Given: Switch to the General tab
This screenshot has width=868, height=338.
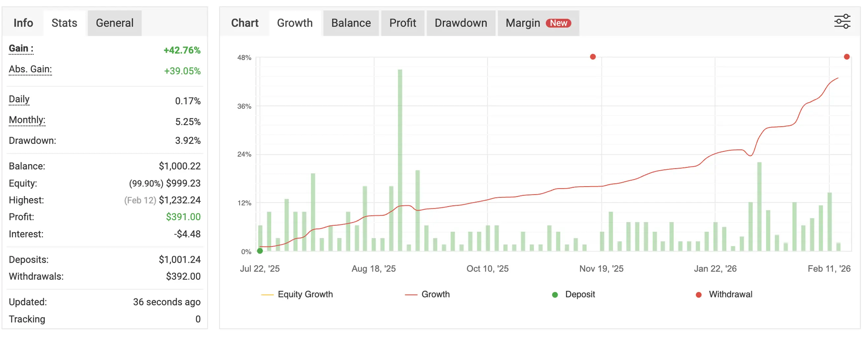Looking at the screenshot, I should coord(114,23).
